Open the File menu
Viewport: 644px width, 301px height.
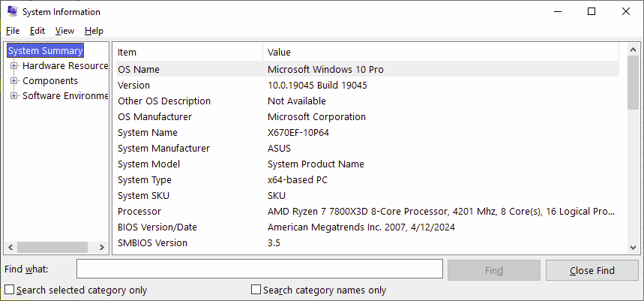click(13, 31)
